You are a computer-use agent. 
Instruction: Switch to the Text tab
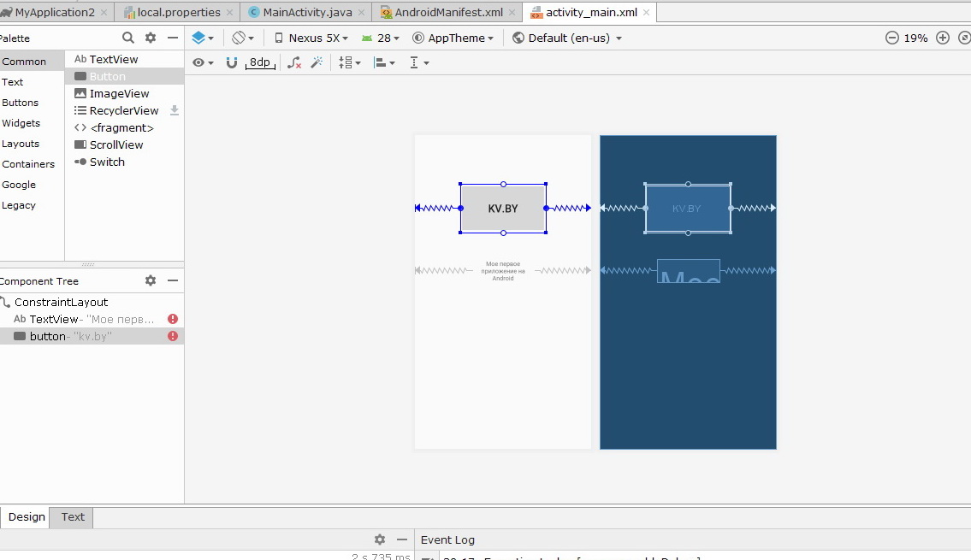[x=73, y=516]
